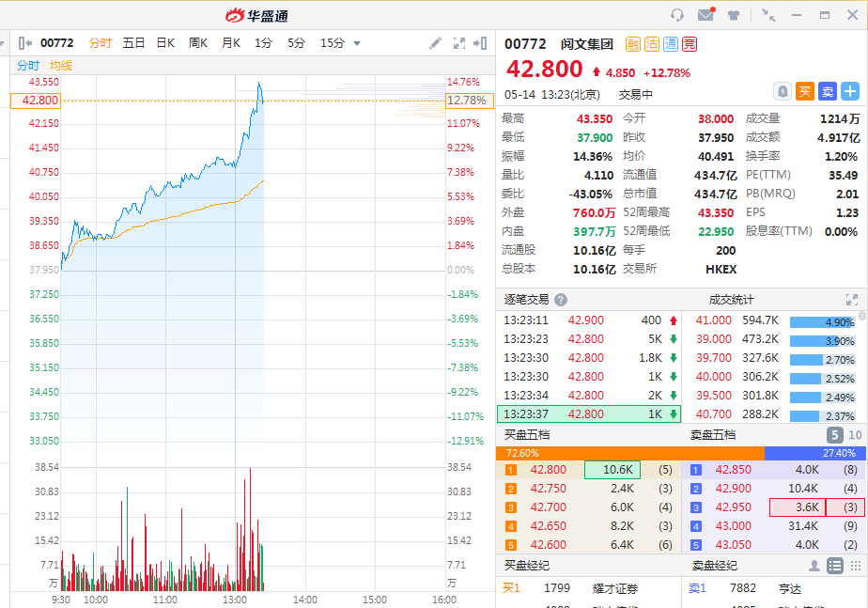Click the 华盛通 logo
868x608 pixels.
coord(256,15)
